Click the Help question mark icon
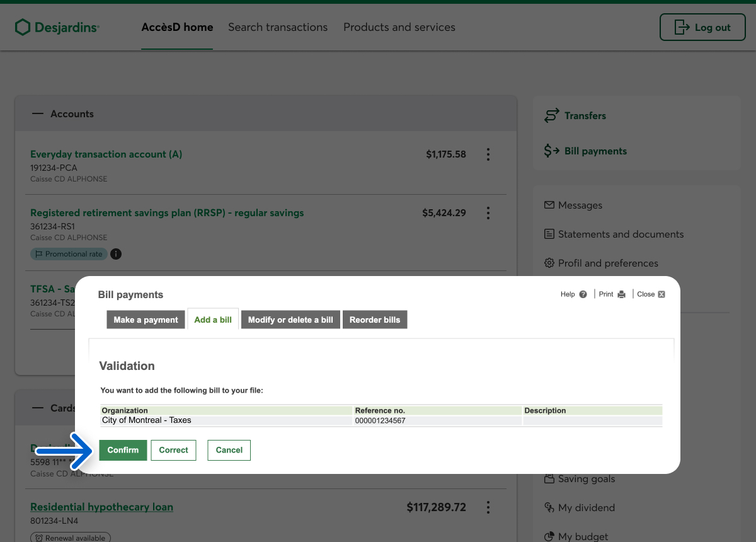The width and height of the screenshot is (756, 542). click(x=583, y=294)
